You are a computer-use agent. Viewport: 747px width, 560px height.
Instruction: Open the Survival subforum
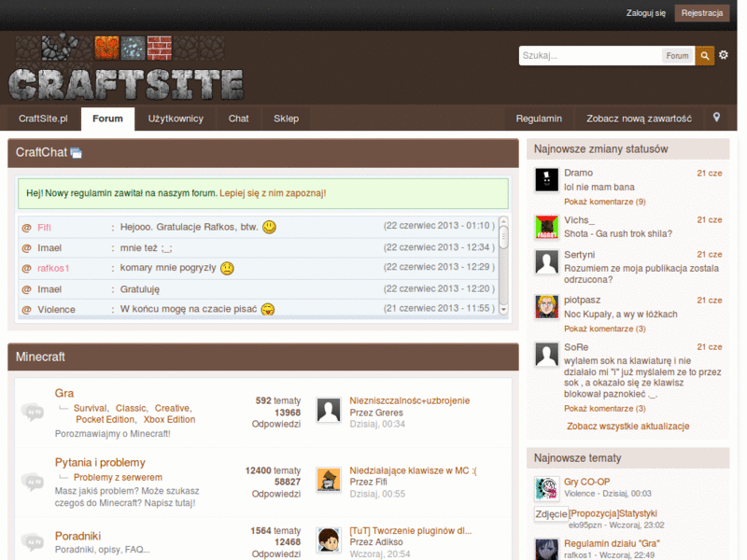tap(91, 408)
